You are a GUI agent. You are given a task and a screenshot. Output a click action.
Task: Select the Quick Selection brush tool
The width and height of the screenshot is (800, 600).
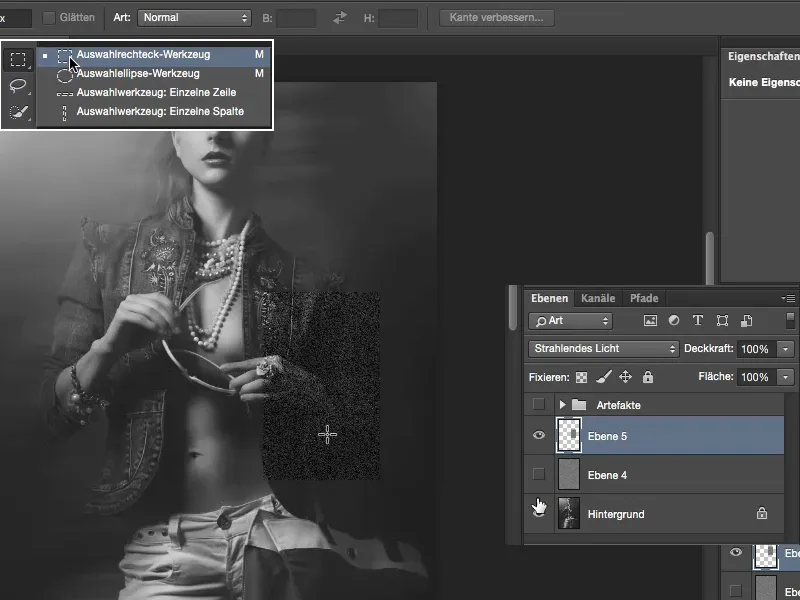[x=18, y=112]
